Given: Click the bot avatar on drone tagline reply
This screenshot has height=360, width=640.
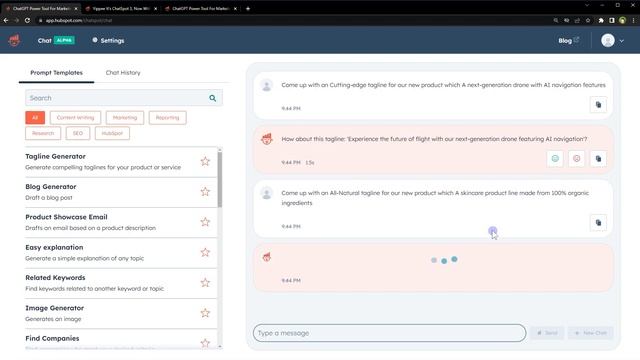Looking at the screenshot, I should coord(267,139).
